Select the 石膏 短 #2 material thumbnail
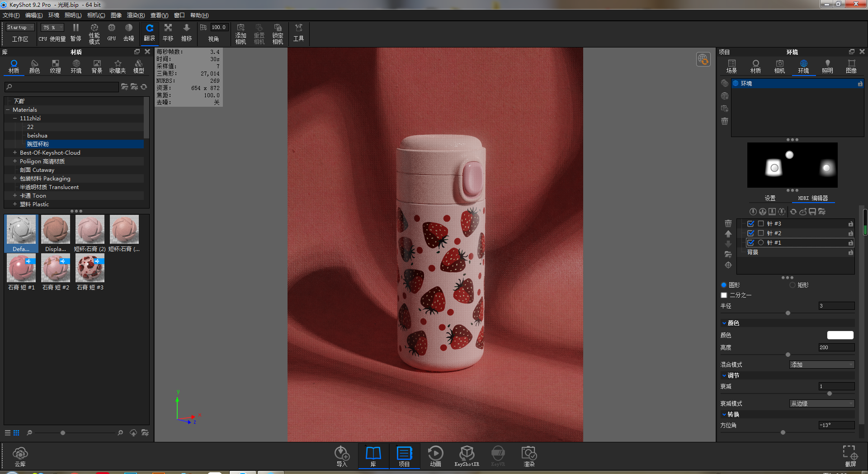Viewport: 868px width, 474px height. tap(55, 268)
